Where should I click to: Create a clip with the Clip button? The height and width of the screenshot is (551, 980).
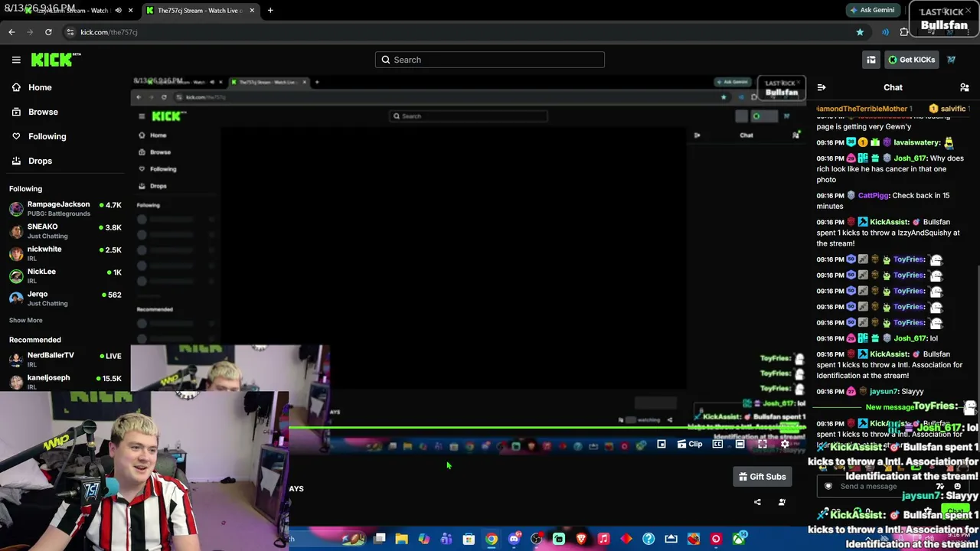click(x=689, y=444)
